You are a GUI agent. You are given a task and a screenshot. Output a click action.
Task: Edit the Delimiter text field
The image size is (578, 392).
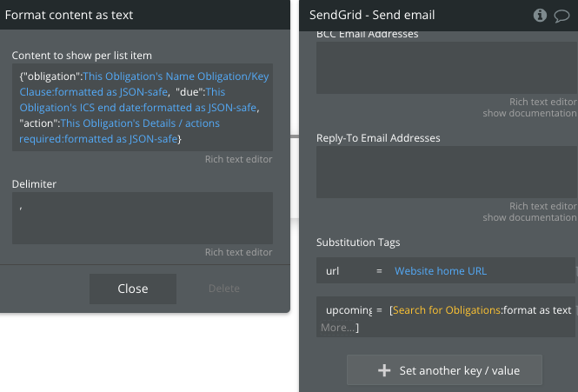[x=143, y=217]
